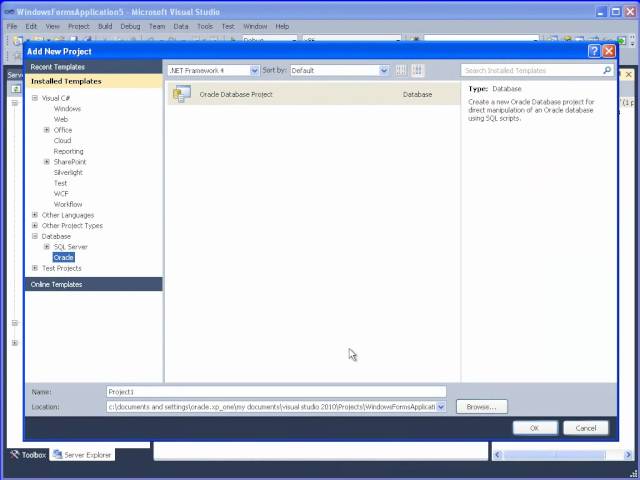Select the Test category under Visual C#

60,183
